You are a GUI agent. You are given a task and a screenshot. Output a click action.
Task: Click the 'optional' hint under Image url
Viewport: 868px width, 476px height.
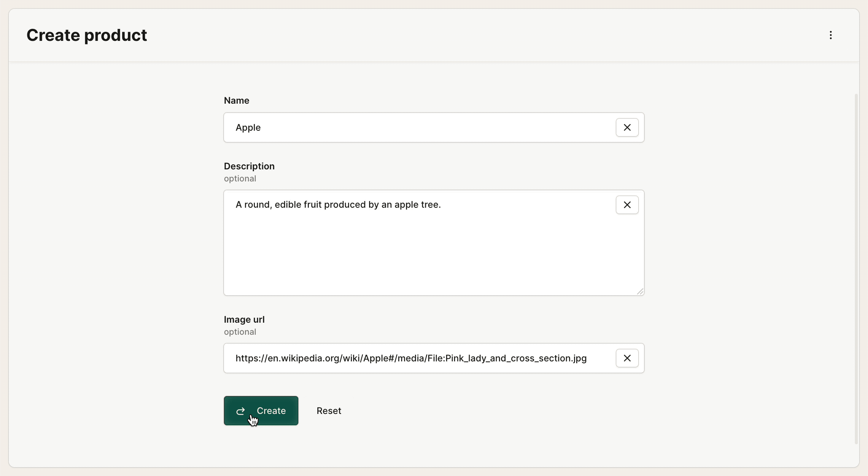pos(240,332)
